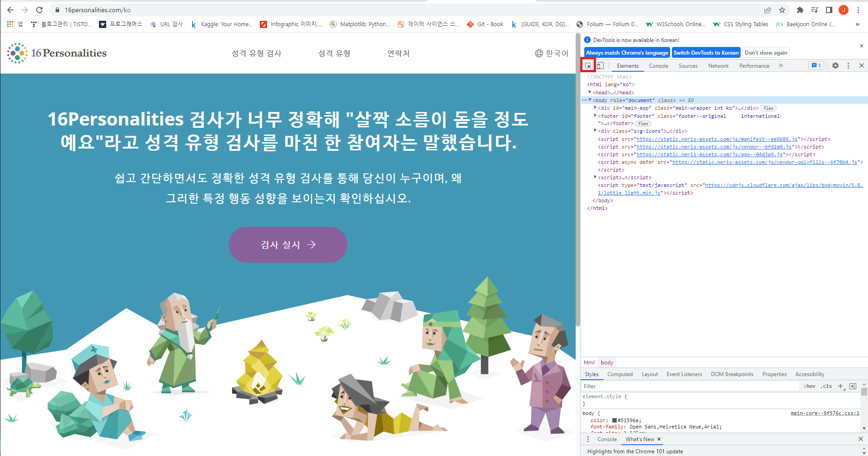Click Always match Chrome's language button
Image resolution: width=868 pixels, height=456 pixels.
click(x=627, y=52)
